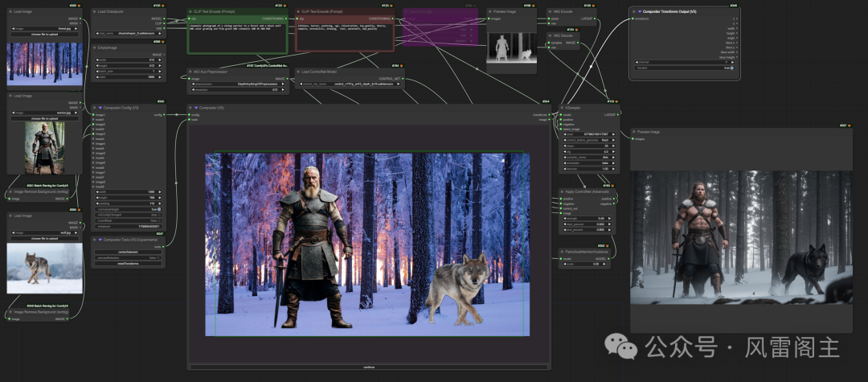
Task: Increase channel value in Compositor Transforms Output
Action: [x=733, y=63]
